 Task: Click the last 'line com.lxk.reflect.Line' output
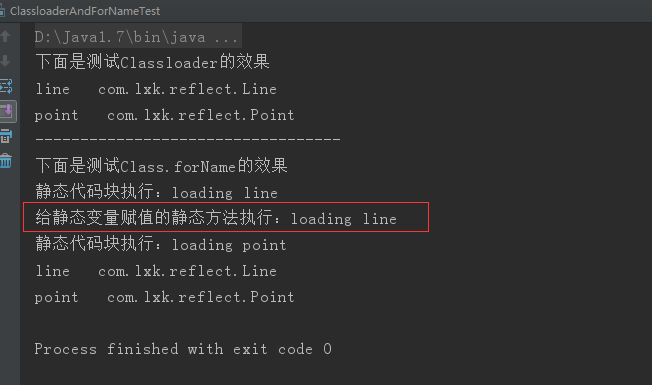pyautogui.click(x=156, y=271)
